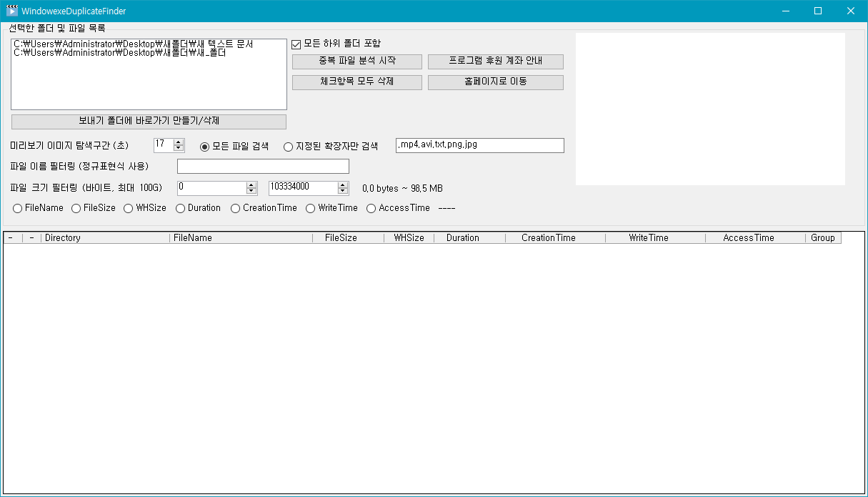Sort by FileSize column header
868x497 pixels.
point(348,237)
